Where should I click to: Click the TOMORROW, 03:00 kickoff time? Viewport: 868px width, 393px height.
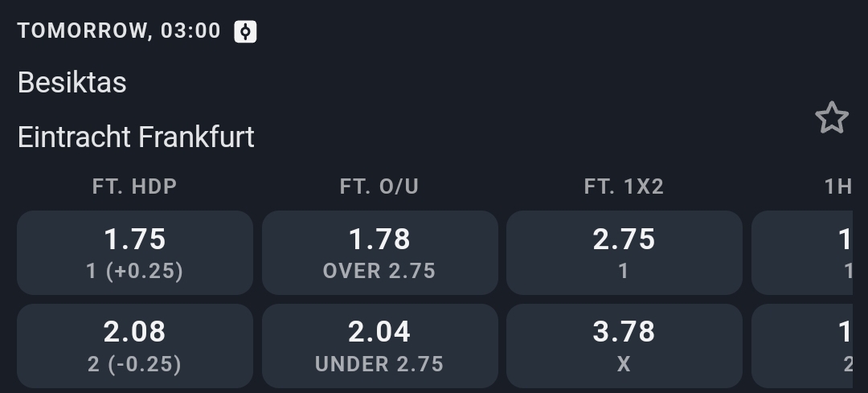tap(119, 31)
